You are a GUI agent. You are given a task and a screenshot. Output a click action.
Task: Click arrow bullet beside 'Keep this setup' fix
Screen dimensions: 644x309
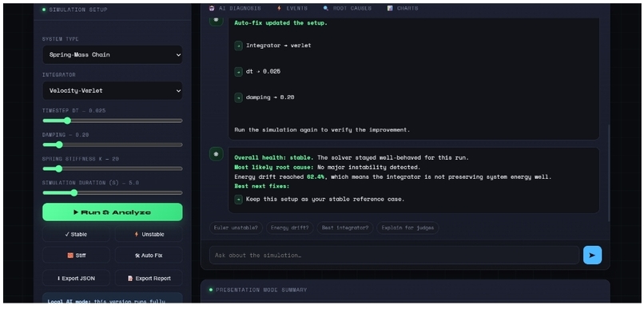click(238, 199)
